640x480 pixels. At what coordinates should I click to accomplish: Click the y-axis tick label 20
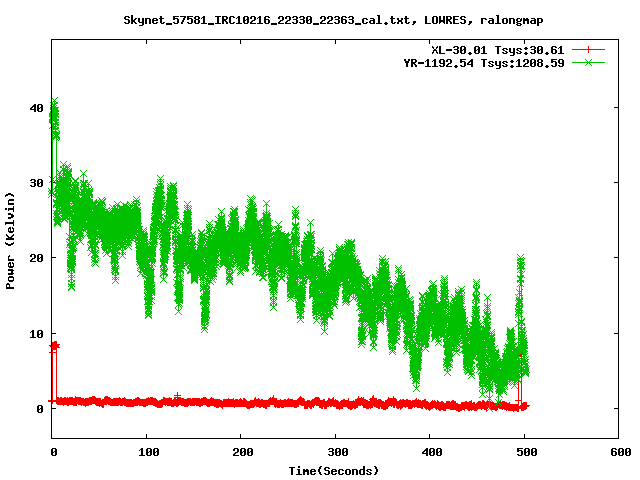(36, 258)
